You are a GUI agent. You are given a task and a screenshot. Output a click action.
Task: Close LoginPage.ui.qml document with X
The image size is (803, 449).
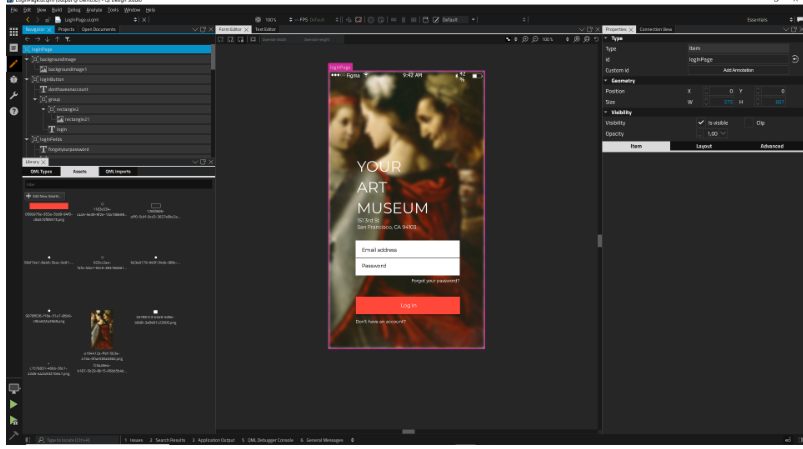tap(144, 19)
